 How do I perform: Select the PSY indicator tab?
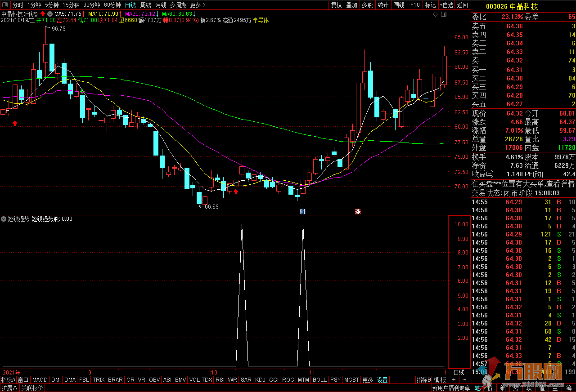pyautogui.click(x=335, y=380)
